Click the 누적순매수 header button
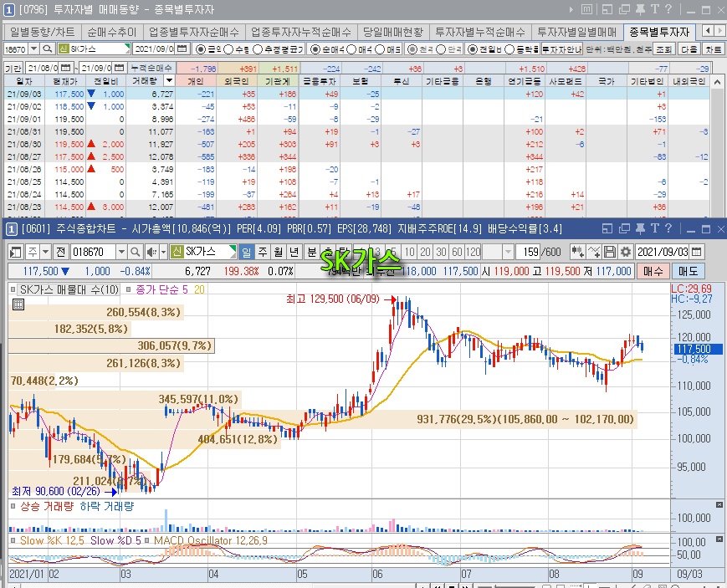This screenshot has width=727, height=588. pyautogui.click(x=151, y=68)
